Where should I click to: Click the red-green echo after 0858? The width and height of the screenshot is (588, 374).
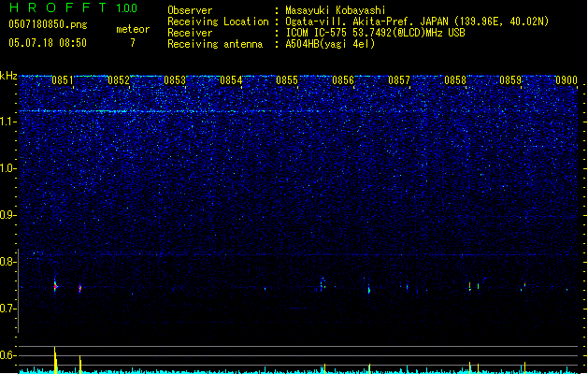(470, 287)
